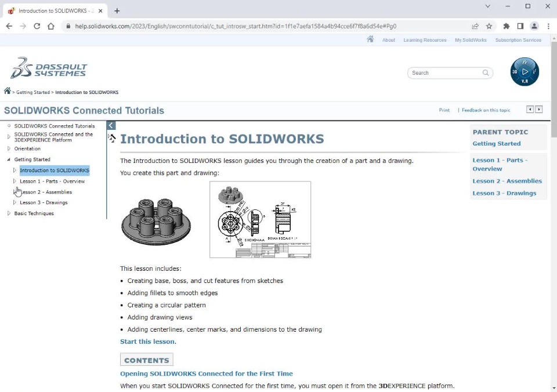Click the 3D part model image

pos(156,222)
